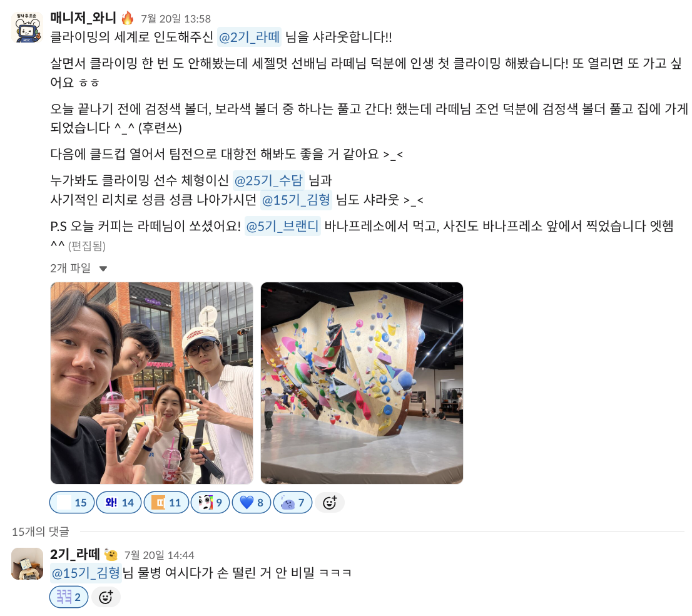Click 2기_라떼 commenter avatar

tap(27, 563)
